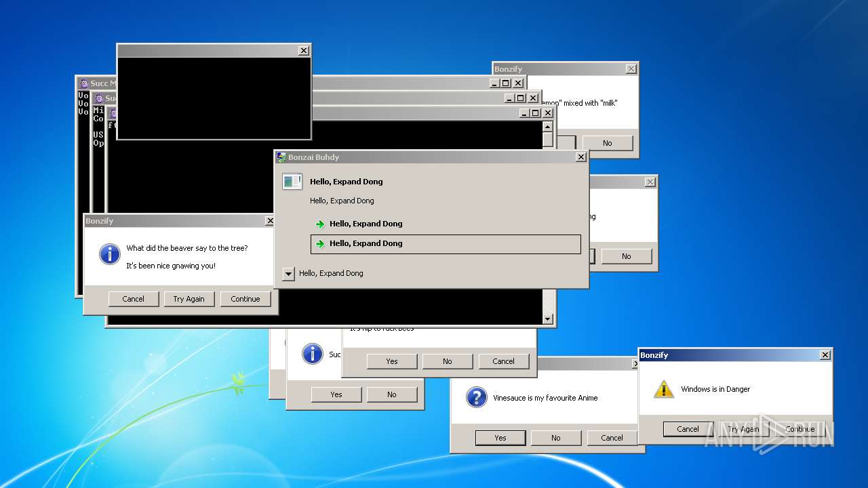The width and height of the screenshot is (868, 488).
Task: Click the "What did the beaver say to the tree?" text
Action: click(x=187, y=248)
